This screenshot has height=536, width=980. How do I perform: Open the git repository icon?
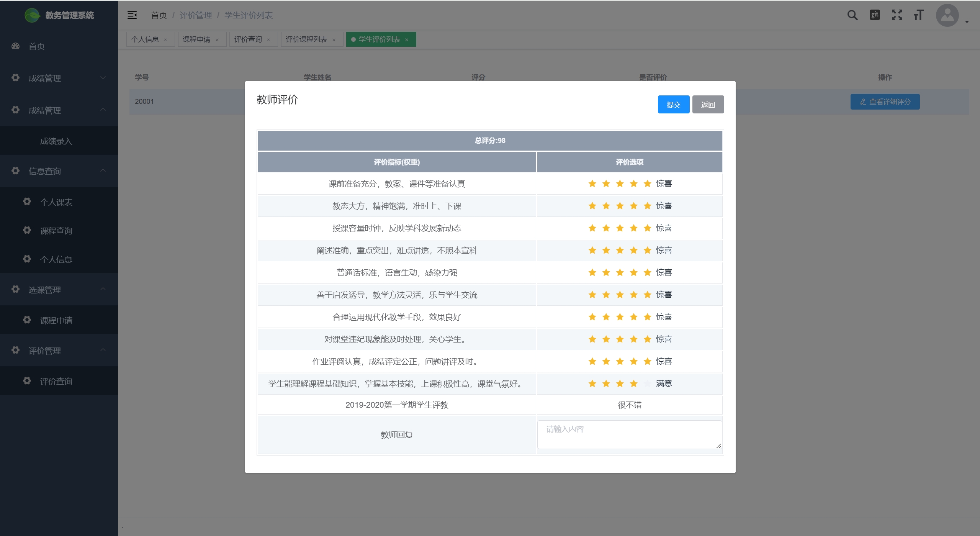pyautogui.click(x=875, y=15)
